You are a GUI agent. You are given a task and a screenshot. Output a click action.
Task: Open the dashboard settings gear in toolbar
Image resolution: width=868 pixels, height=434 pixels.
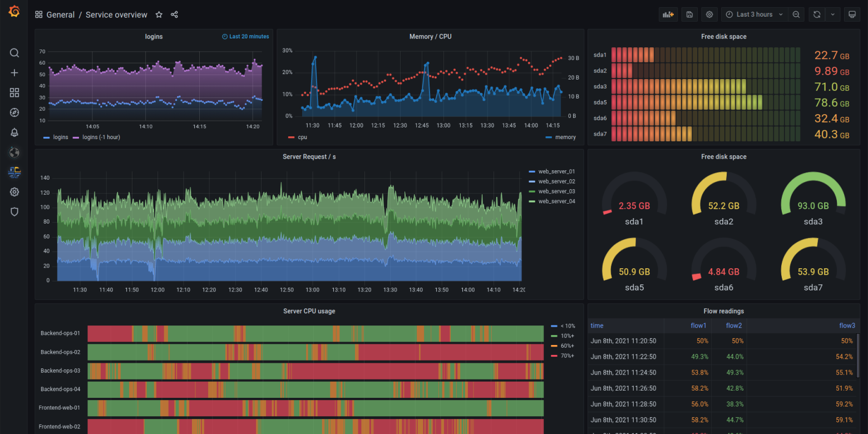(x=709, y=14)
